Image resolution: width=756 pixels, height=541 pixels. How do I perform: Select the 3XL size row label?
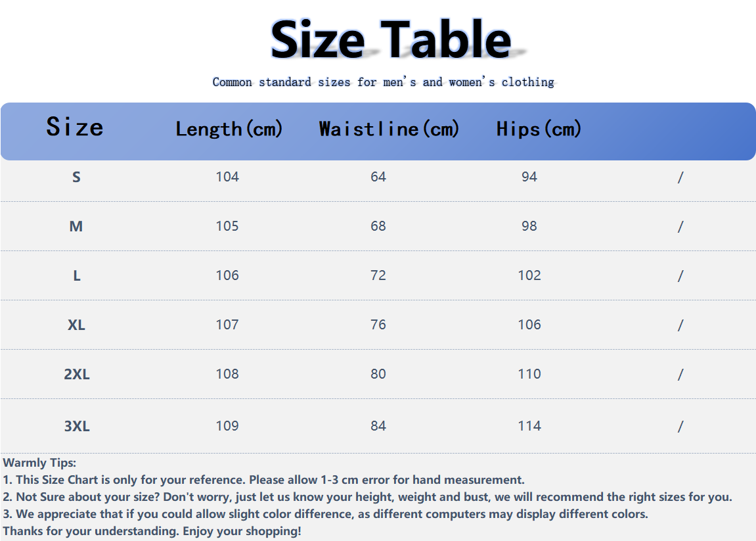(x=77, y=426)
